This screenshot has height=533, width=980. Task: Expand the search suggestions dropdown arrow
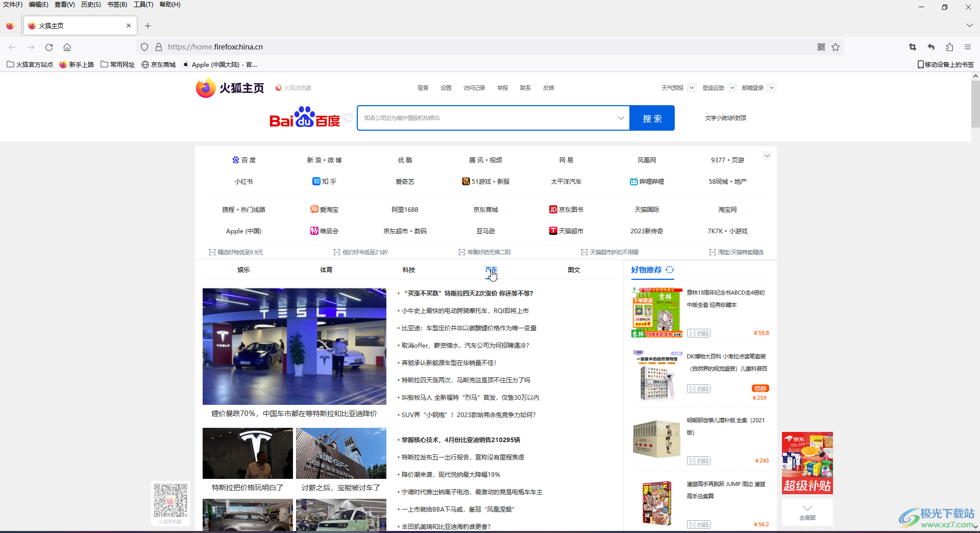pyautogui.click(x=621, y=118)
